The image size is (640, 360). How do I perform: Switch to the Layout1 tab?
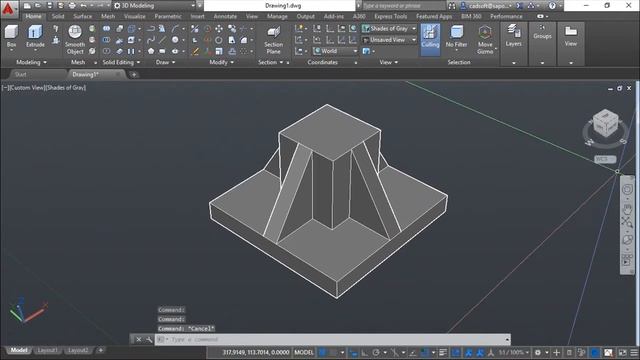click(x=47, y=351)
